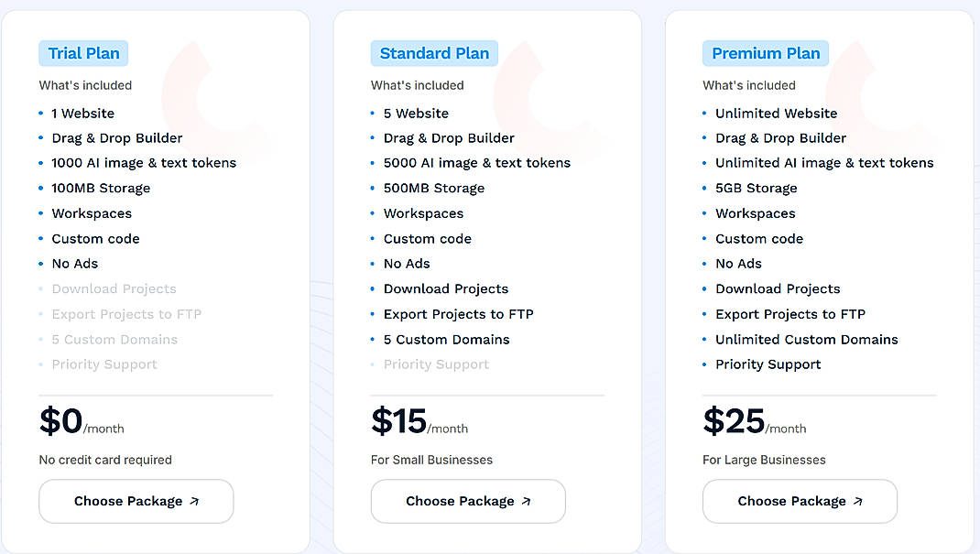This screenshot has width=980, height=554.
Task: Select the Standard Plan badge
Action: [x=433, y=53]
